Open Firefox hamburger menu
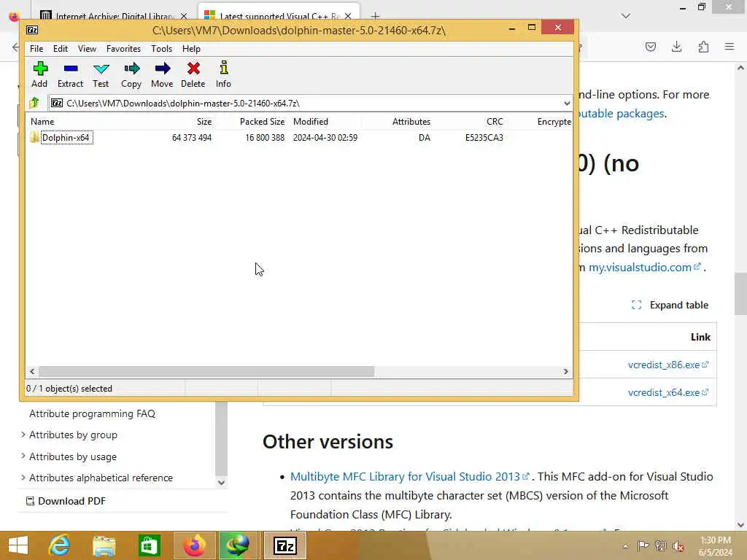 click(x=729, y=47)
